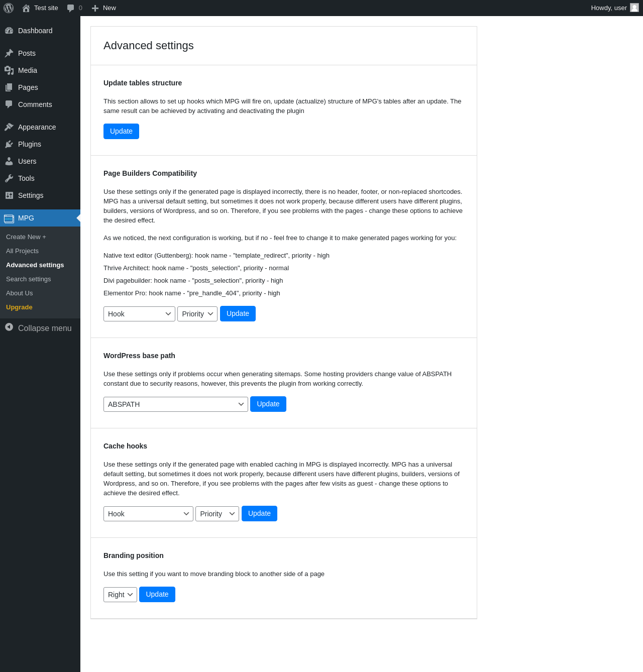Image resolution: width=643 pixels, height=672 pixels.
Task: Click Update button for Branding position
Action: coord(157,594)
